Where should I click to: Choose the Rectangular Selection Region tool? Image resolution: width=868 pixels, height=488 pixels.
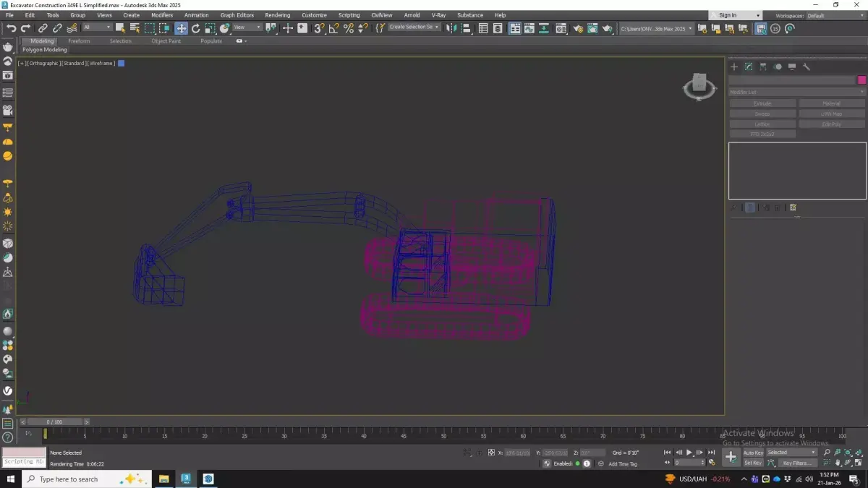[150, 28]
